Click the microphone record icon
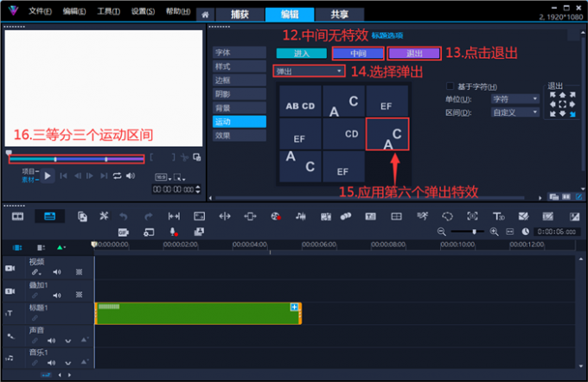The image size is (588, 382). [173, 232]
